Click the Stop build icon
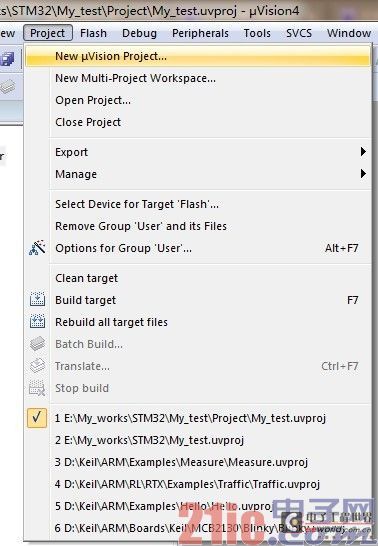The height and width of the screenshot is (546, 378). 37,388
